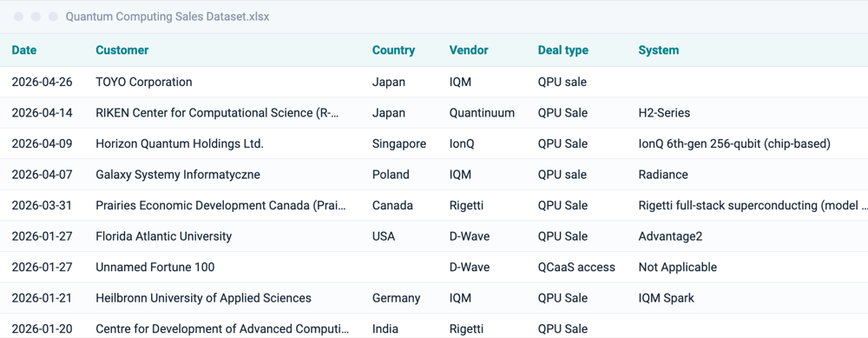Screen dimensions: 868x338
Task: Select the date cell 2026-03-31
Action: 42,206
